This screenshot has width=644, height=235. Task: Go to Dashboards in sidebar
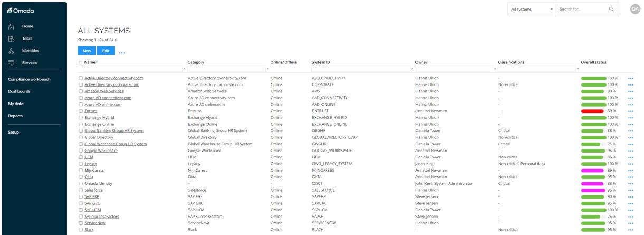click(18, 91)
